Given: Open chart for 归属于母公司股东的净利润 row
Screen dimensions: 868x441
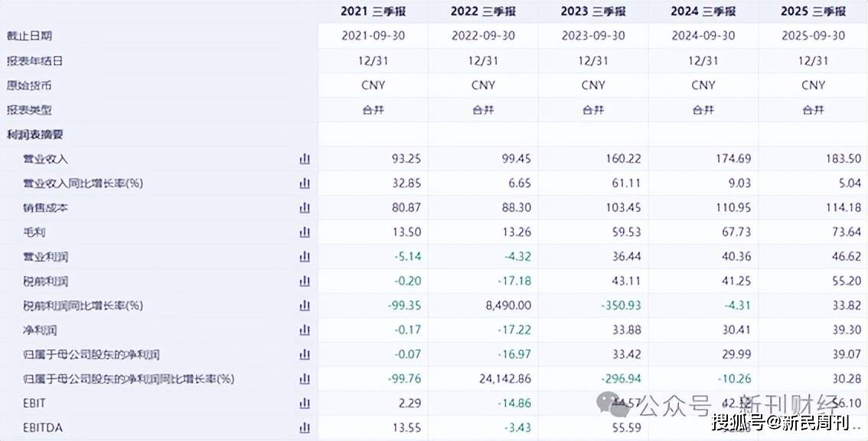Looking at the screenshot, I should [305, 355].
